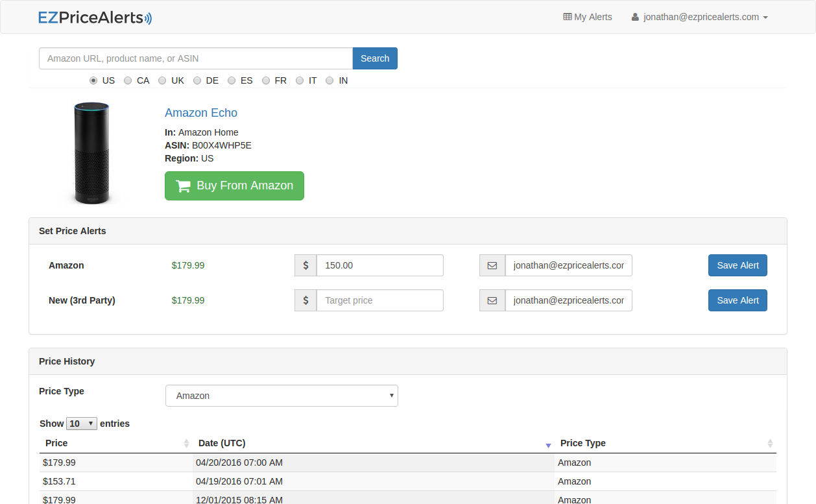Sort by Date (UTC) arrow indicator
The width and height of the screenshot is (816, 504).
click(x=548, y=445)
